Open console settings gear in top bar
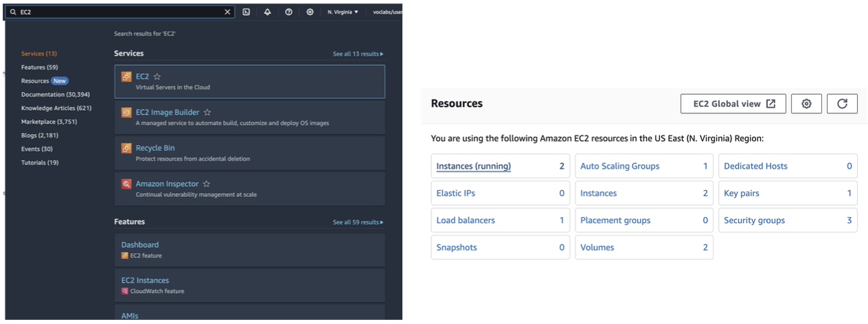 (310, 12)
